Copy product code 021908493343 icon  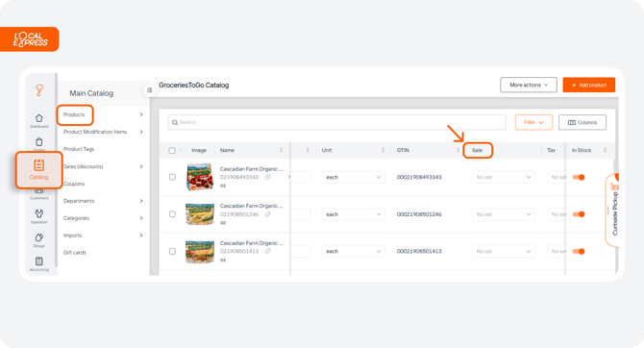coord(267,177)
